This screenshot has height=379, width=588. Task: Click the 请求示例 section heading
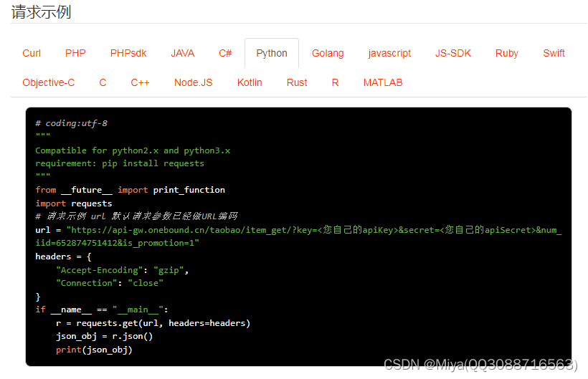[41, 11]
